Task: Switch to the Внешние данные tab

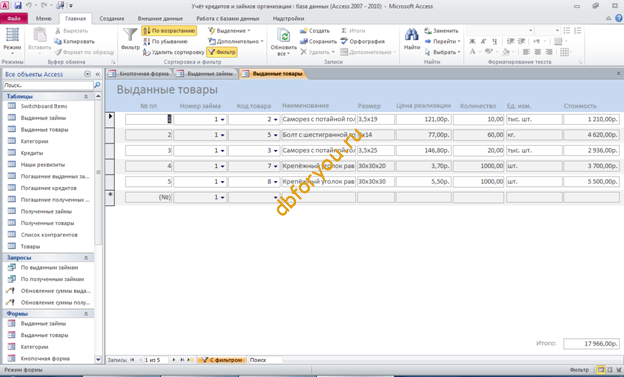Action: (x=160, y=18)
